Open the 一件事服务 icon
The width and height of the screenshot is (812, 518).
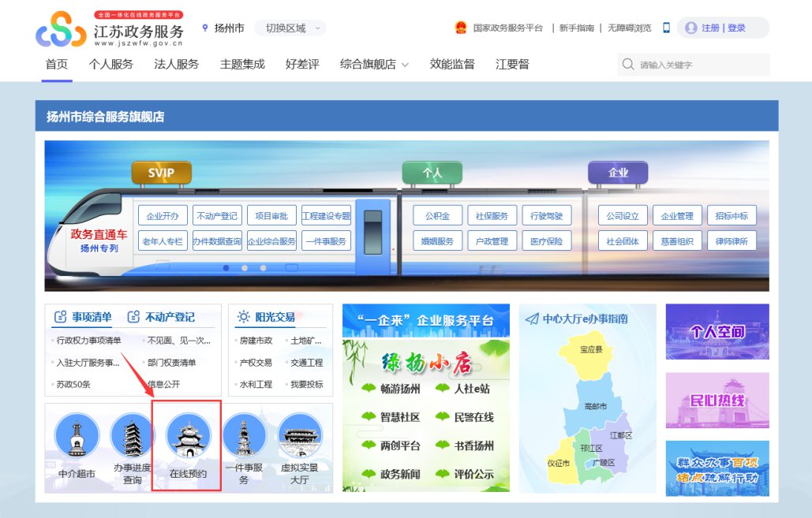point(244,436)
